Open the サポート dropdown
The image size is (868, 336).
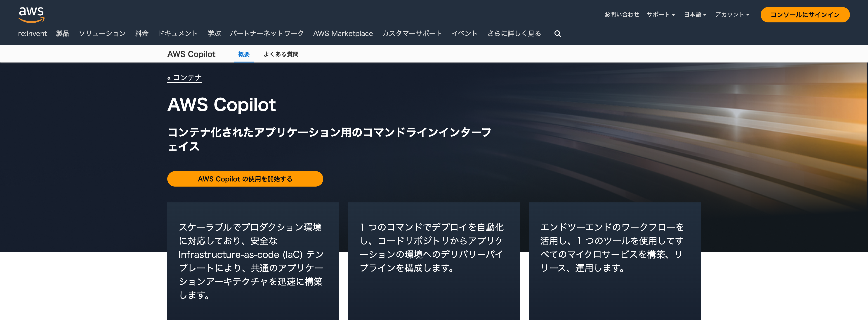pyautogui.click(x=661, y=14)
